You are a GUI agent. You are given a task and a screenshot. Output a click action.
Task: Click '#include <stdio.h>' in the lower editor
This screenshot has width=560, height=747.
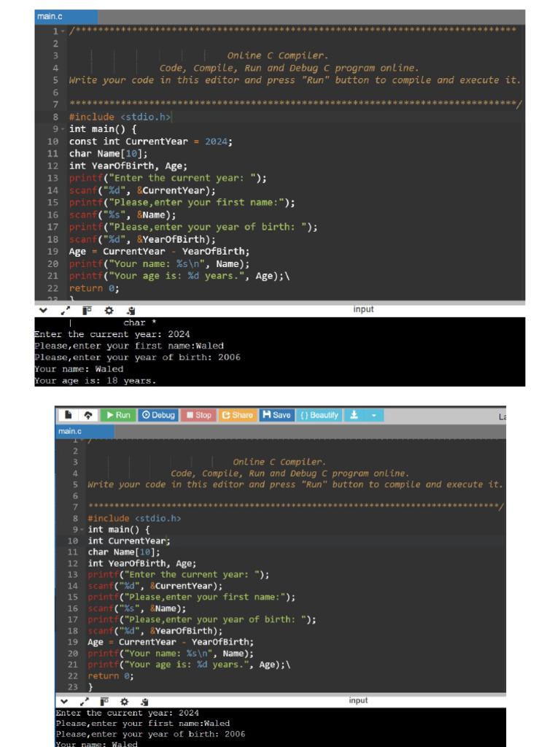click(x=134, y=519)
